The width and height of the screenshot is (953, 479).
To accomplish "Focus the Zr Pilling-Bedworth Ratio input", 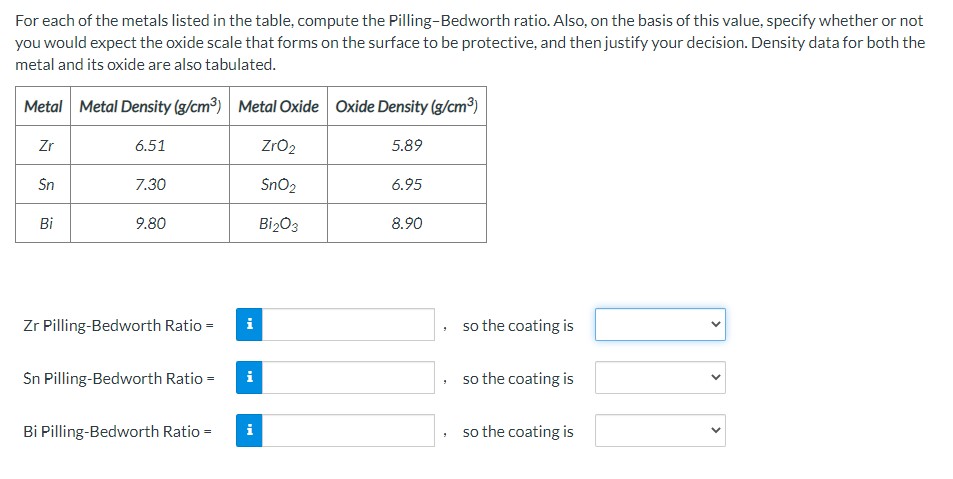I will tap(349, 325).
